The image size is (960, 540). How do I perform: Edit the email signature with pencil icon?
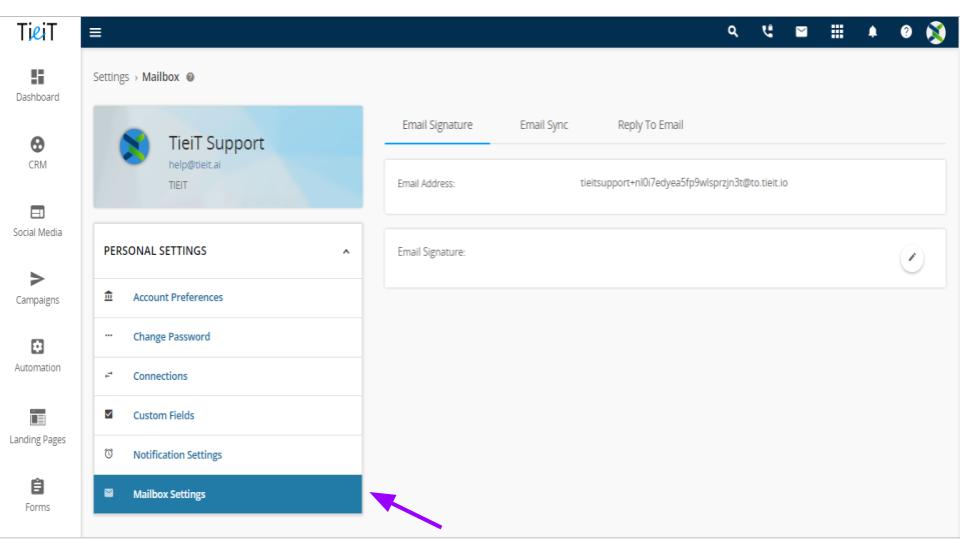click(912, 258)
